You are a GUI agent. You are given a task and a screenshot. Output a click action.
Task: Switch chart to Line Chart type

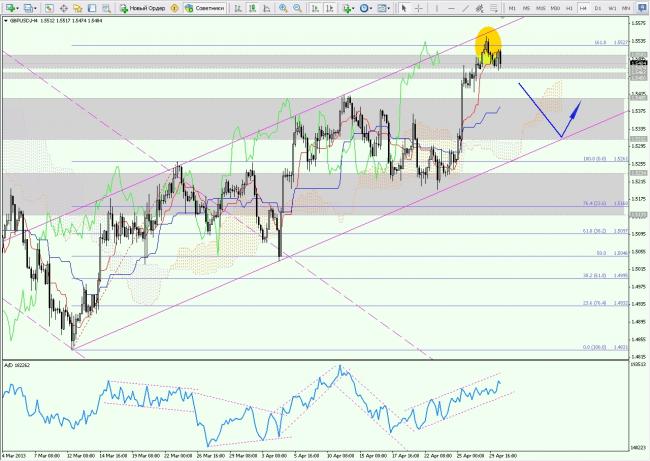[x=267, y=8]
